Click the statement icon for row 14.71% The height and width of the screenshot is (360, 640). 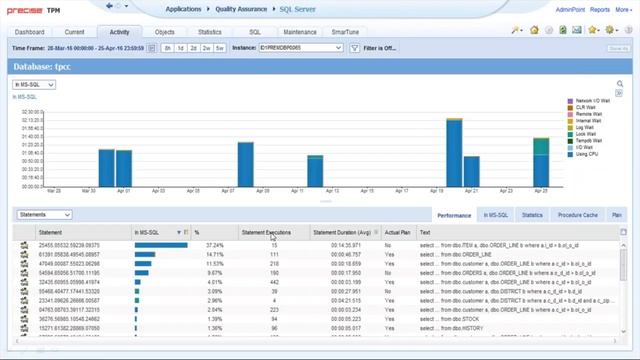coord(24,254)
